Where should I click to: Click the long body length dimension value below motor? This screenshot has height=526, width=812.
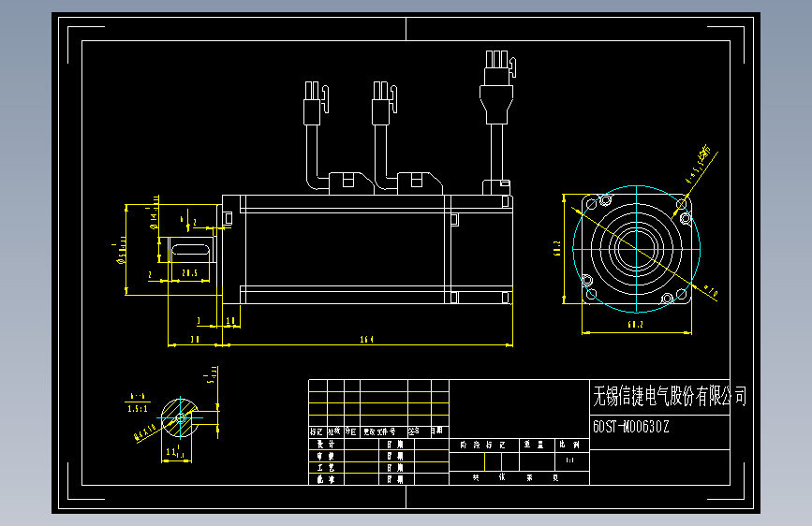pos(366,340)
